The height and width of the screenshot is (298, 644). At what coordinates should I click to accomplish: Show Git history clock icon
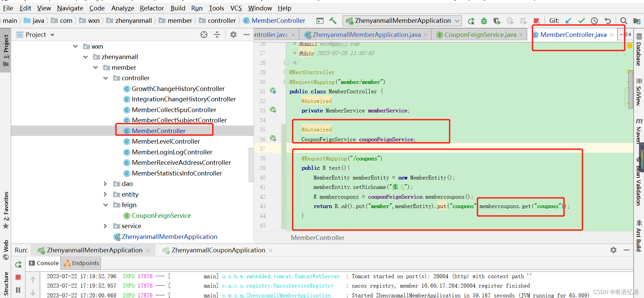click(594, 21)
